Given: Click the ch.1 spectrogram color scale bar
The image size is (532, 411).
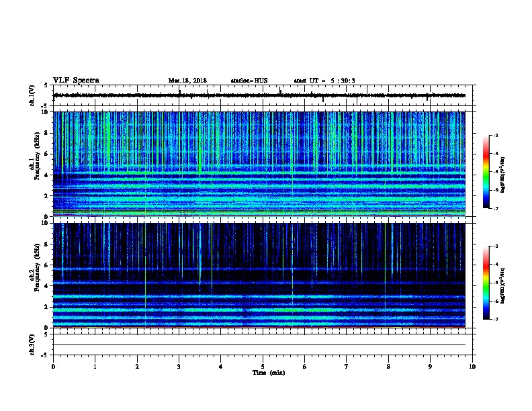Looking at the screenshot, I should pos(486,172).
